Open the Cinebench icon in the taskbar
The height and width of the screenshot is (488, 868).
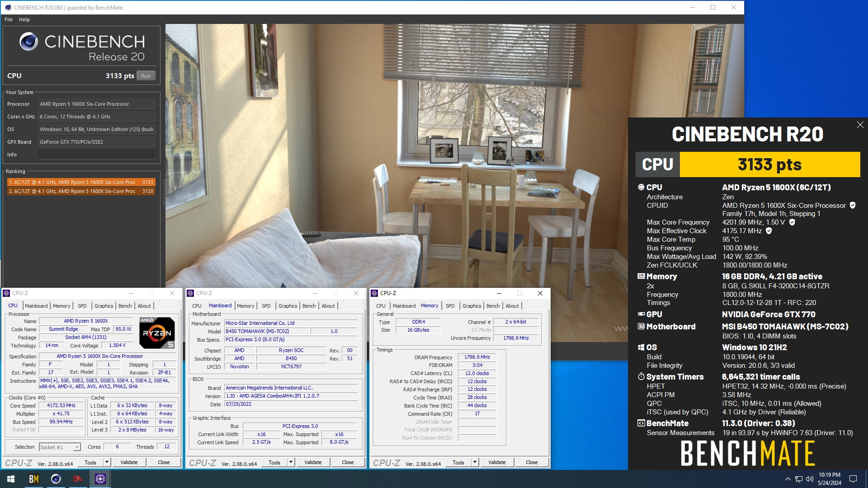click(56, 479)
